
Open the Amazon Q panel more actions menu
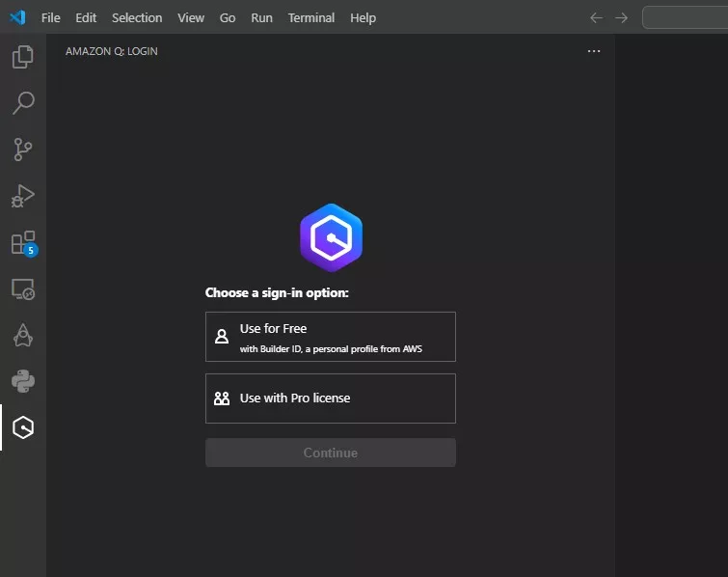pyautogui.click(x=594, y=51)
